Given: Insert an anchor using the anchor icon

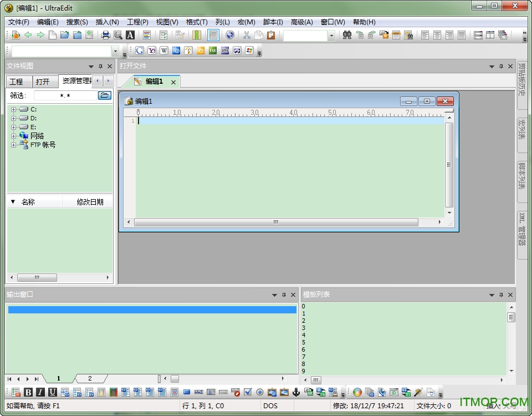Looking at the screenshot, I should (296, 392).
